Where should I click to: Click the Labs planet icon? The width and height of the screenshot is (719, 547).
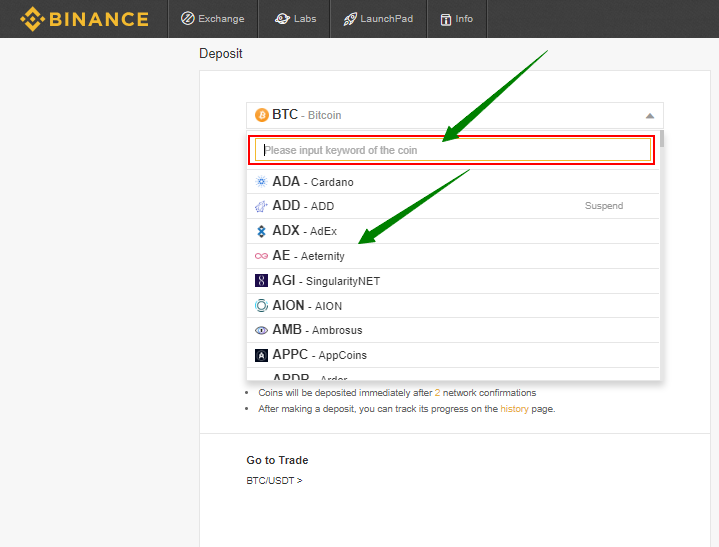point(282,19)
